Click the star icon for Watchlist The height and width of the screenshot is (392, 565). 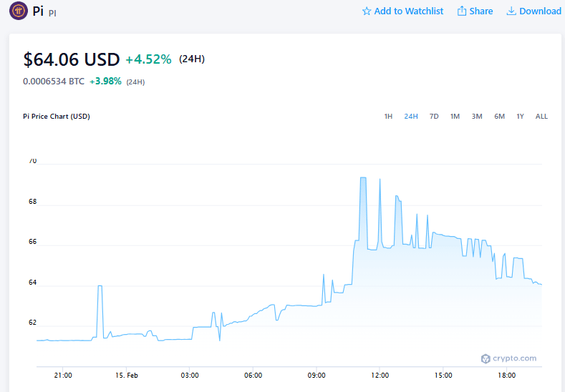(367, 11)
